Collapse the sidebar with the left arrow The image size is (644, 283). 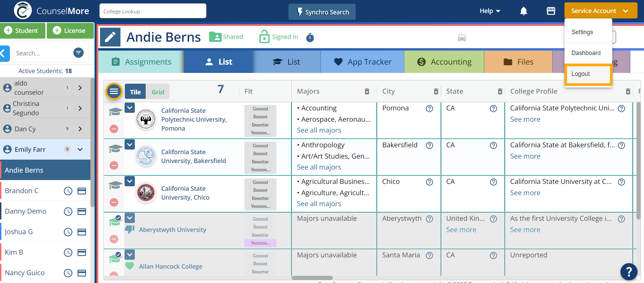click(x=4, y=53)
